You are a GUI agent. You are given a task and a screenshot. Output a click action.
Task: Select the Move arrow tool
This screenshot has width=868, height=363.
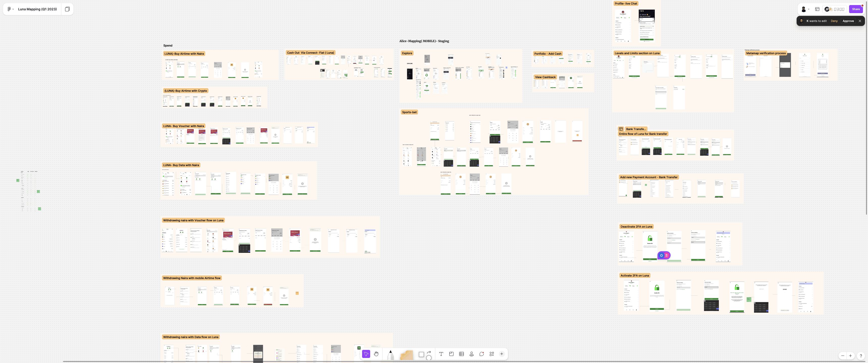point(366,354)
